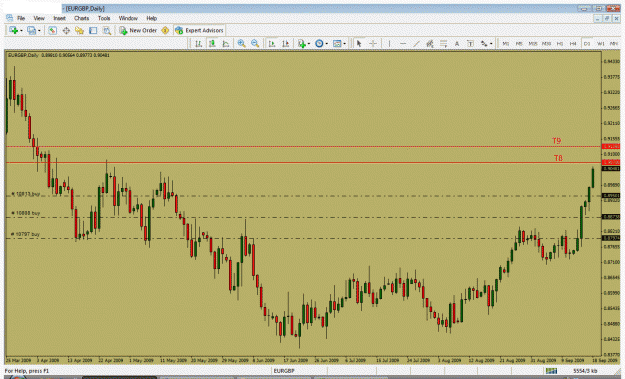Open the New Chart tool

coord(13,30)
